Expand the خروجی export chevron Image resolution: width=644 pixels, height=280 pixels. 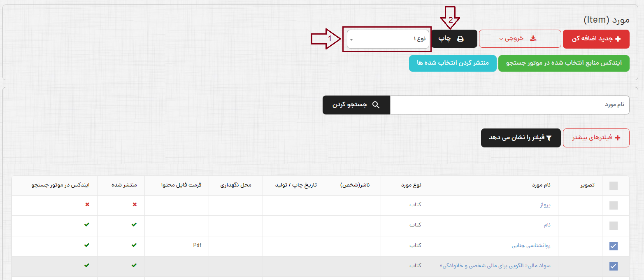point(501,39)
